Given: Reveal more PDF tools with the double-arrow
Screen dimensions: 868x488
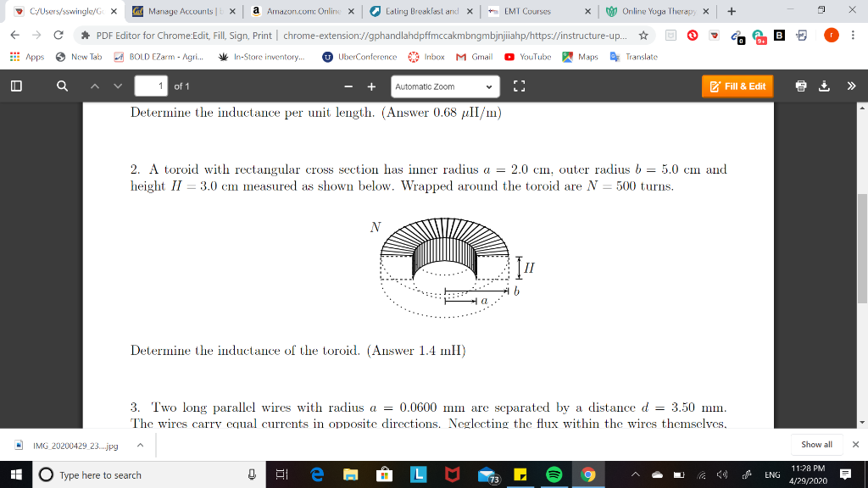Looking at the screenshot, I should pos(851,85).
